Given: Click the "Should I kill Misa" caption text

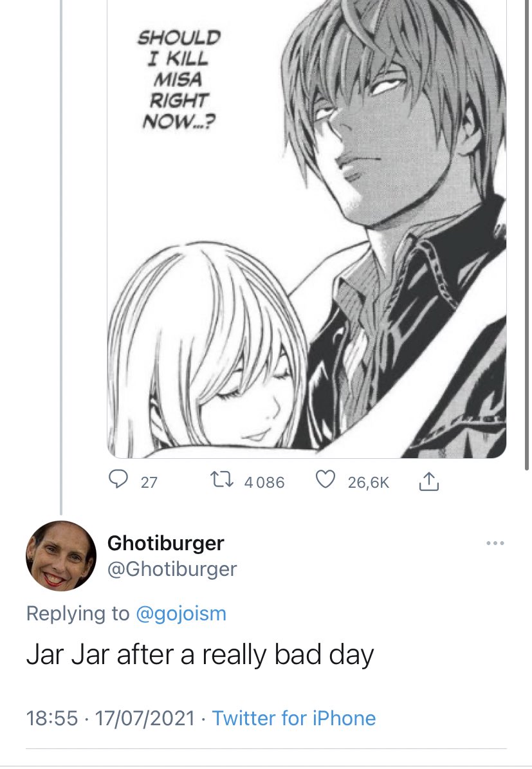Looking at the screenshot, I should click(178, 78).
